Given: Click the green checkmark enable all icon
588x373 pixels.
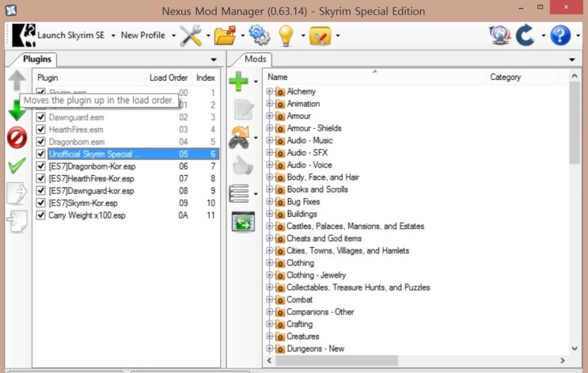Looking at the screenshot, I should pos(17,166).
